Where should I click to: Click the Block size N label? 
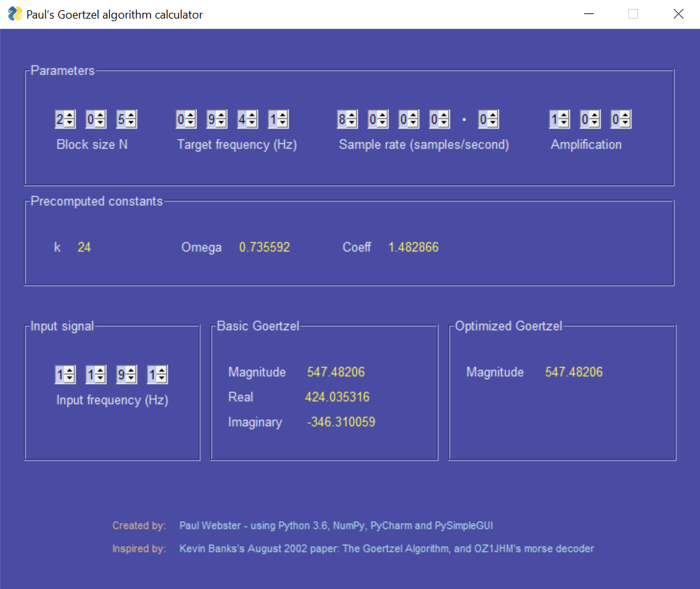coord(92,145)
